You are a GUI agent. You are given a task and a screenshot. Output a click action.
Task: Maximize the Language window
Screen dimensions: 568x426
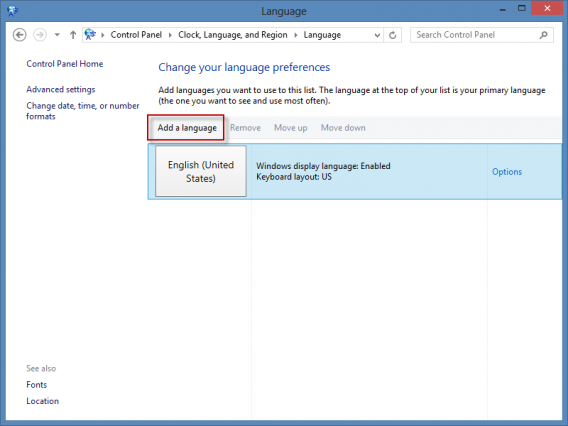[x=521, y=8]
